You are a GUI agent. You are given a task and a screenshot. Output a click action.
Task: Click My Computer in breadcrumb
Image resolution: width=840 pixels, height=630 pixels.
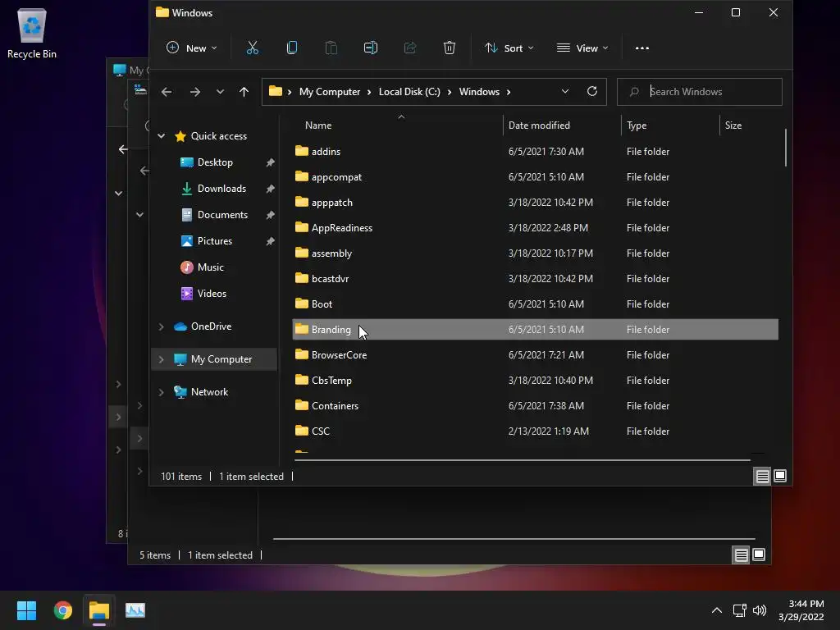(330, 92)
